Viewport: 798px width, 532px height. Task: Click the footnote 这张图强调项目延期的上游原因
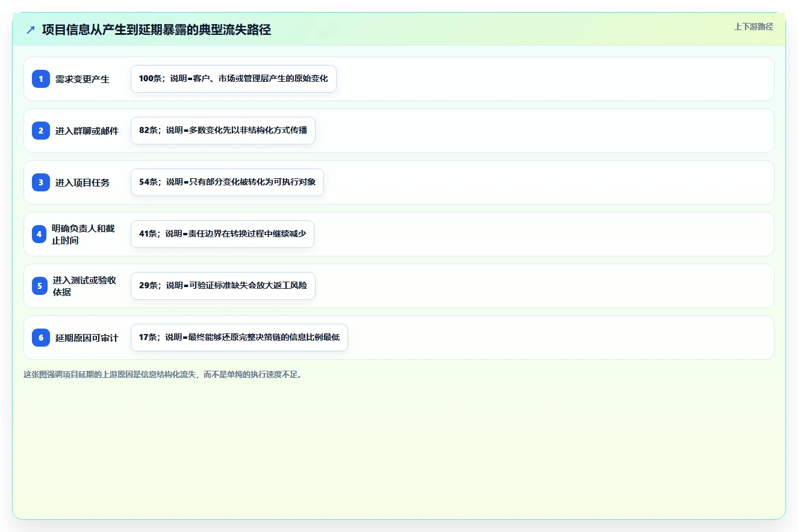[163, 374]
